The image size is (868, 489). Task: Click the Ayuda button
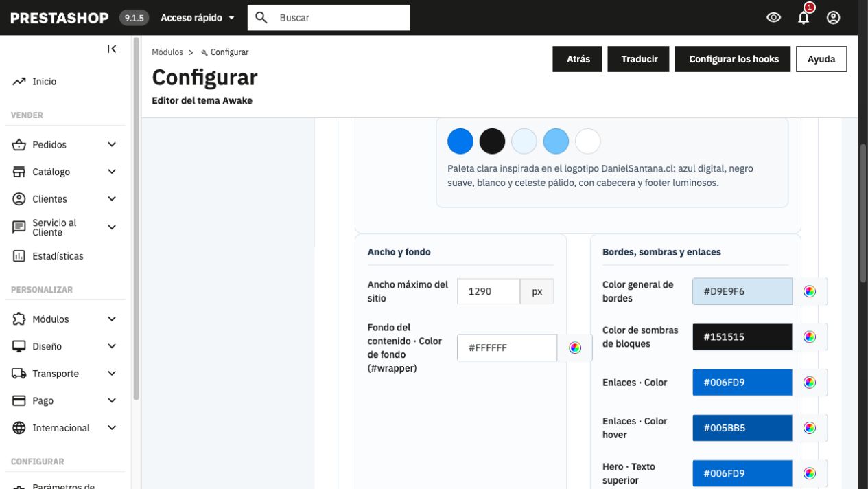click(x=821, y=59)
